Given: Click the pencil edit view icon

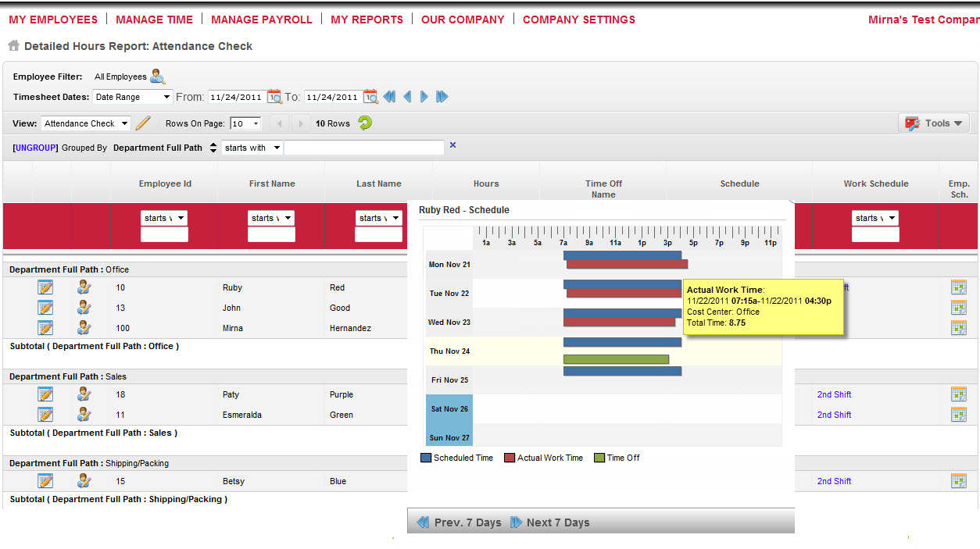Looking at the screenshot, I should point(143,123).
